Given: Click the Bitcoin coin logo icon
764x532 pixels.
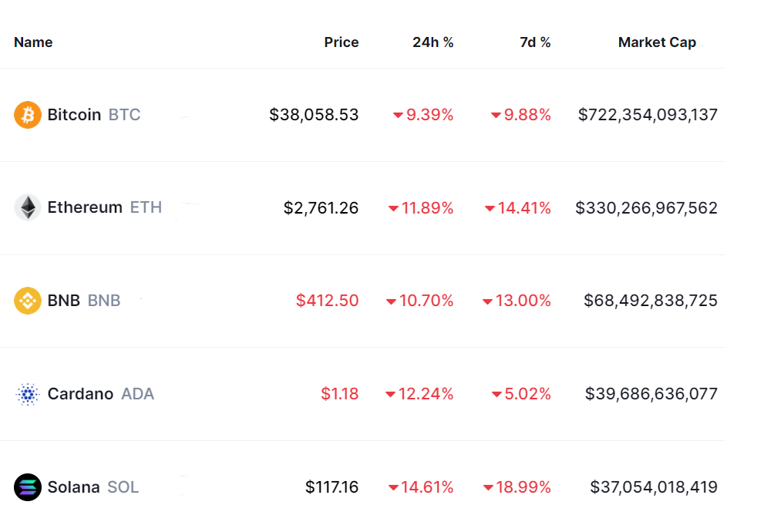Looking at the screenshot, I should pyautogui.click(x=28, y=115).
